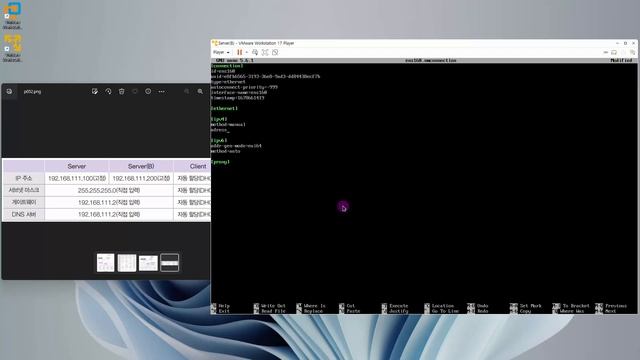Expand the power options arrow beside pause
The height and width of the screenshot is (360, 640).
point(247,52)
